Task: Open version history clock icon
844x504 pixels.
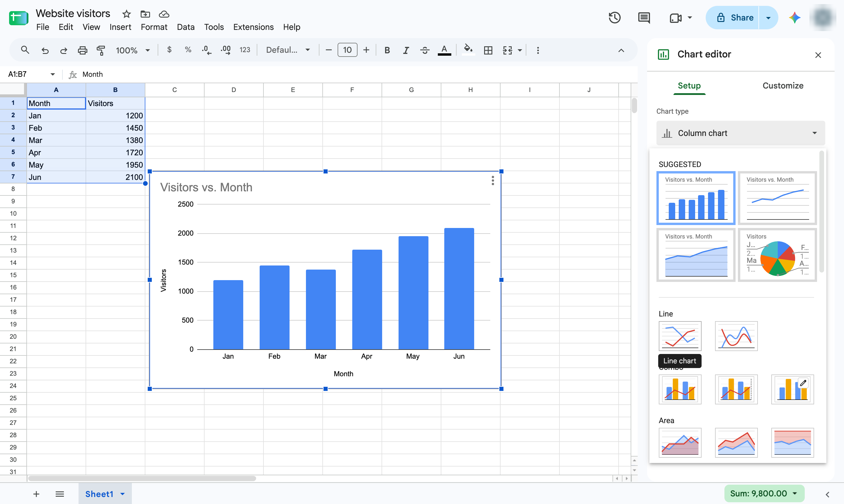Action: point(615,18)
